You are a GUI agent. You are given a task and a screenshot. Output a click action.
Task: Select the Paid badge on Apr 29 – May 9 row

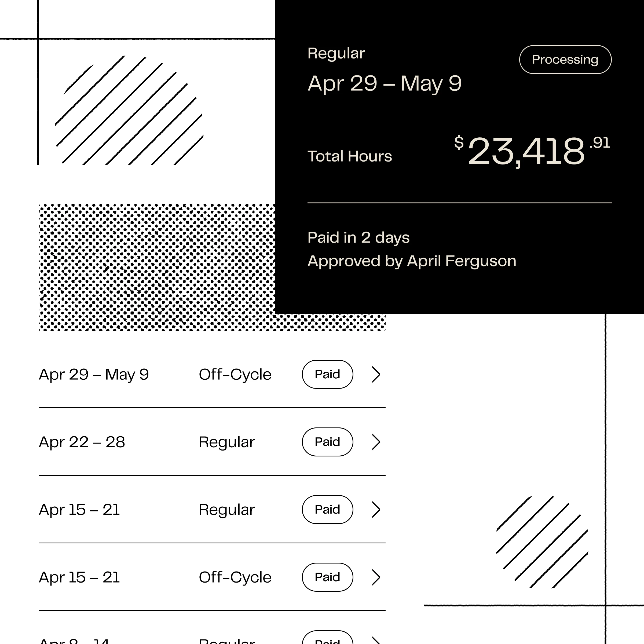(x=327, y=374)
